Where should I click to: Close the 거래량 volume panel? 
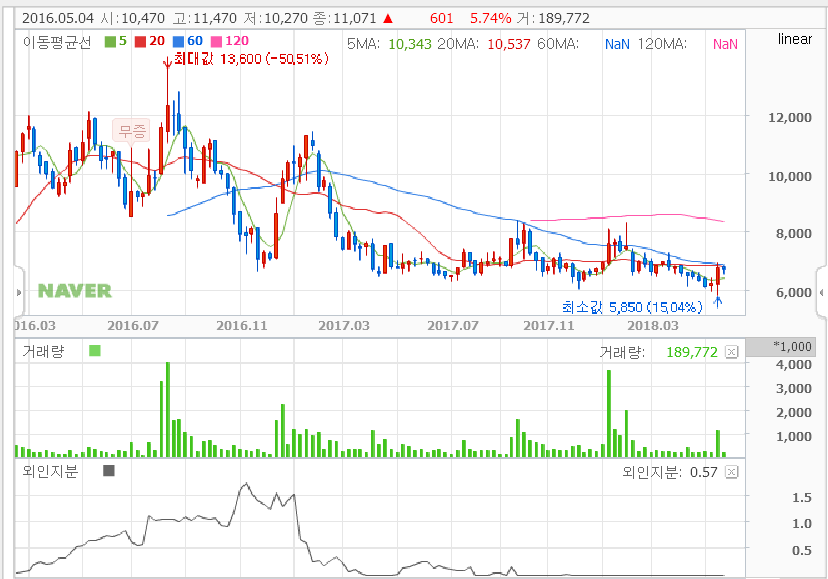731,352
